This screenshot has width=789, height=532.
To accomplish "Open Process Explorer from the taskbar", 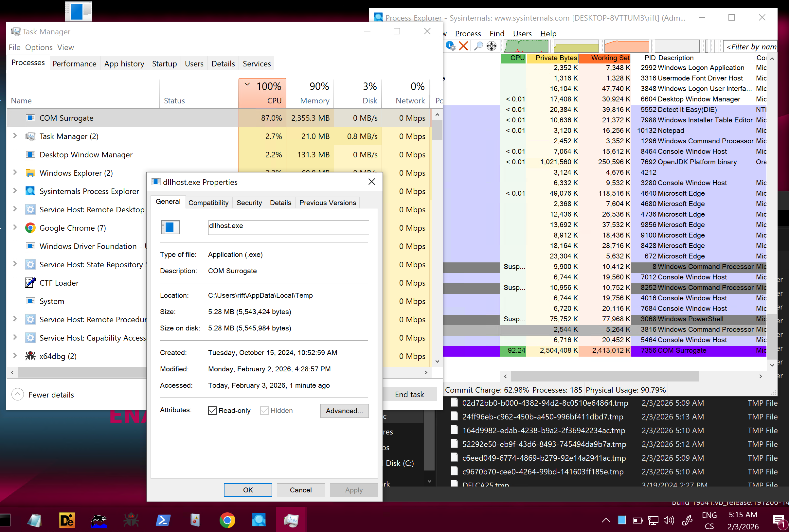I will (x=259, y=520).
